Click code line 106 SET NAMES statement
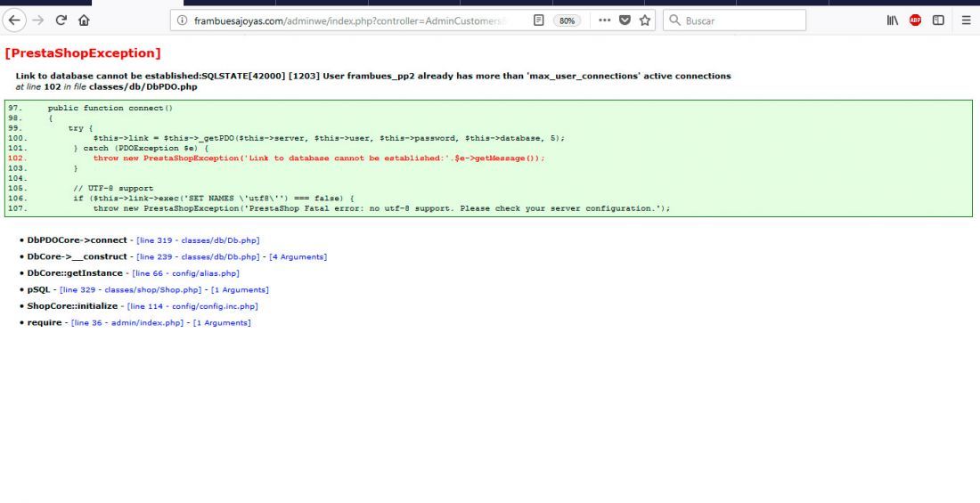 click(x=214, y=198)
